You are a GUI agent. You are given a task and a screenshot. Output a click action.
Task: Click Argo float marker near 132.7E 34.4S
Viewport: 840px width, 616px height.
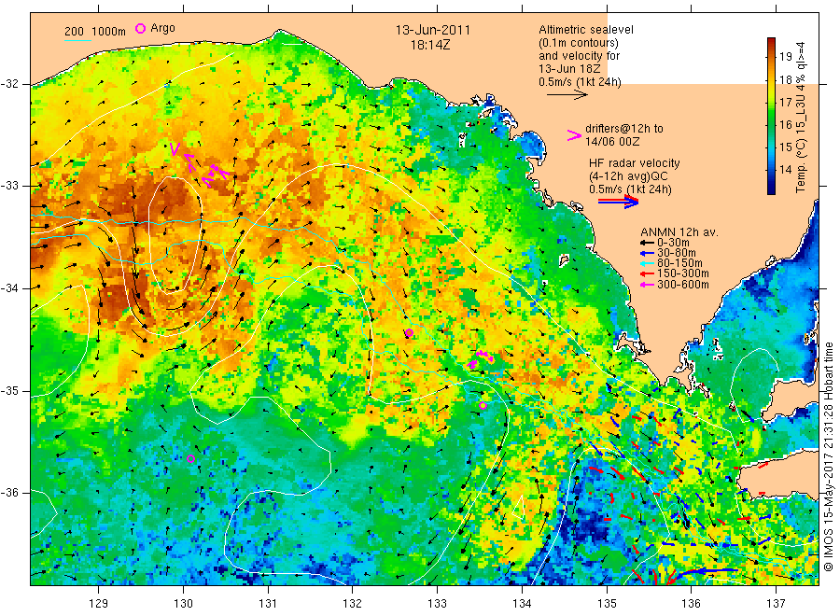coord(409,333)
